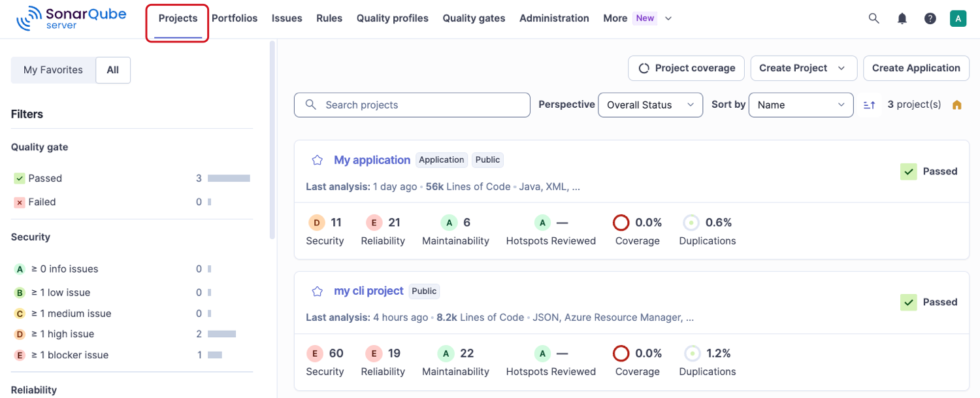
Task: Switch to All projects
Action: (113, 70)
